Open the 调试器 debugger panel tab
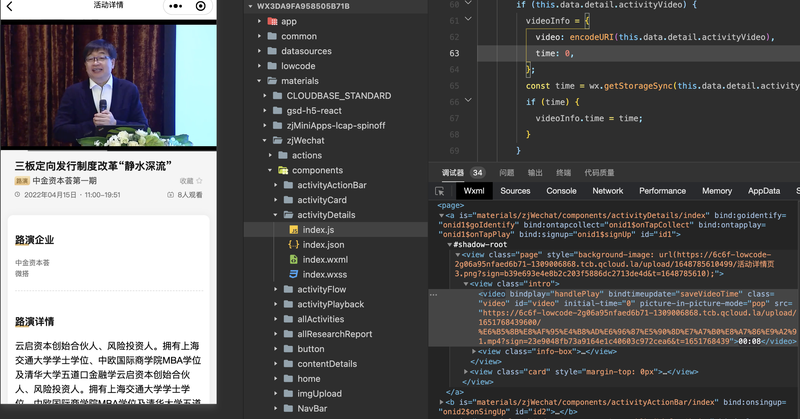The height and width of the screenshot is (419, 800). coord(452,172)
